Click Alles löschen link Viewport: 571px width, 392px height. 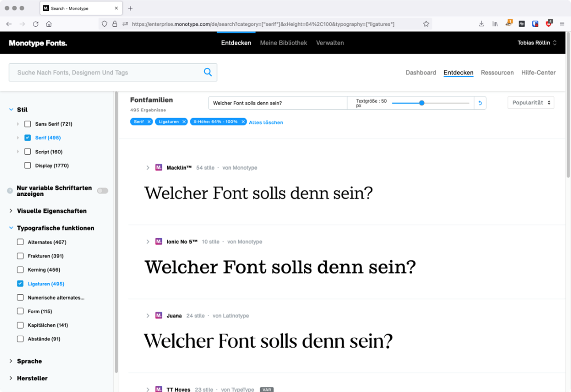pos(266,122)
